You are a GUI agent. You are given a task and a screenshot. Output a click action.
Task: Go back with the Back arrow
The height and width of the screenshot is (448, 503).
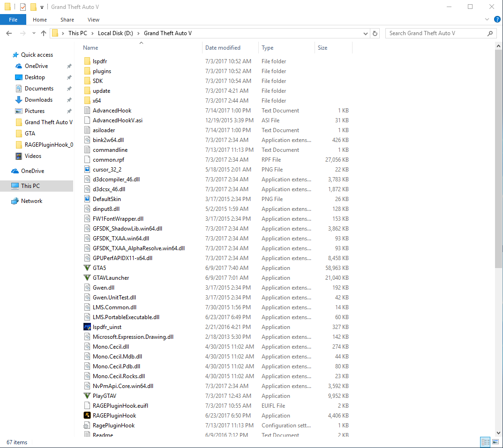[x=9, y=33]
